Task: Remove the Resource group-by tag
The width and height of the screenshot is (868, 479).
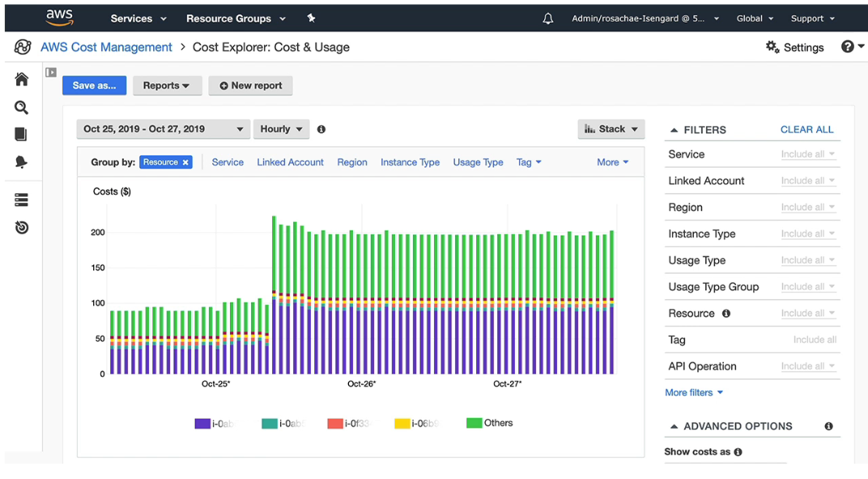Action: tap(185, 162)
